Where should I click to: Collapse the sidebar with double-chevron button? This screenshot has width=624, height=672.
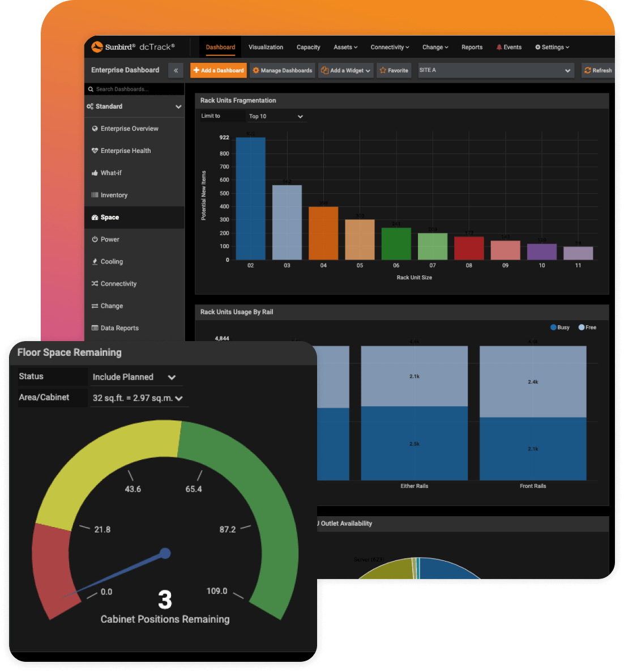pos(176,70)
